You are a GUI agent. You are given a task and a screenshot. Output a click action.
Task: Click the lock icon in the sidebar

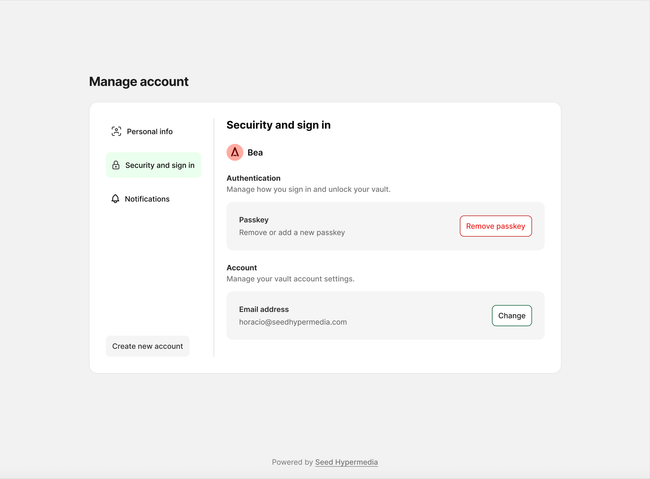[116, 165]
